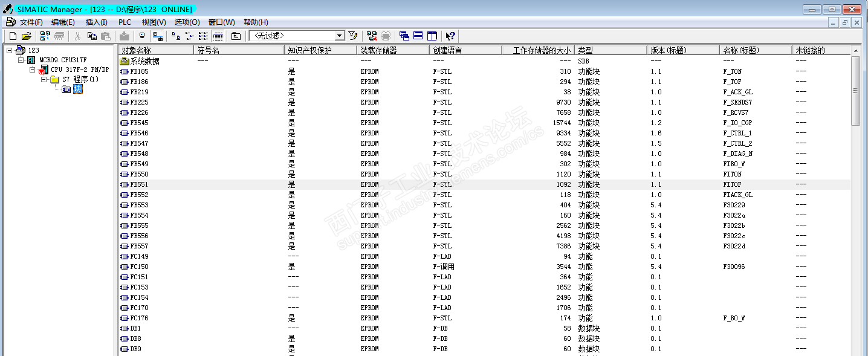Image resolution: width=868 pixels, height=356 pixels.
Task: Click the S7 Memory Card toolbar icon
Action: (x=59, y=36)
